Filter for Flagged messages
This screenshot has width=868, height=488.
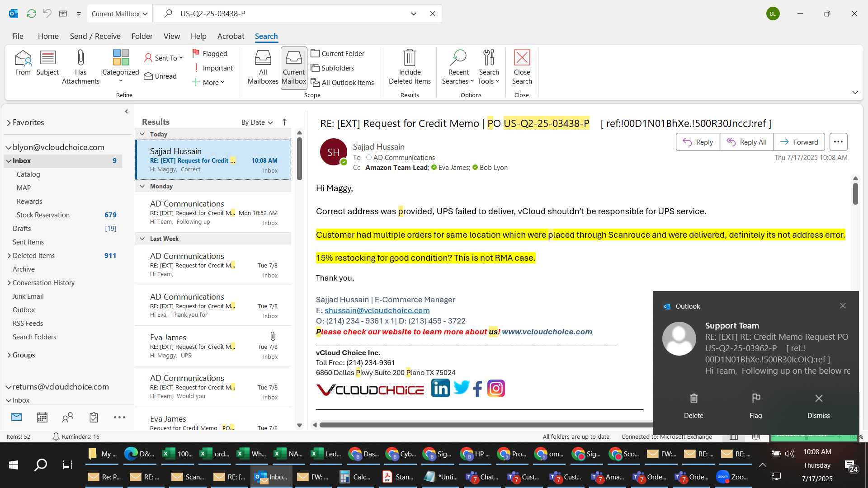pos(210,53)
